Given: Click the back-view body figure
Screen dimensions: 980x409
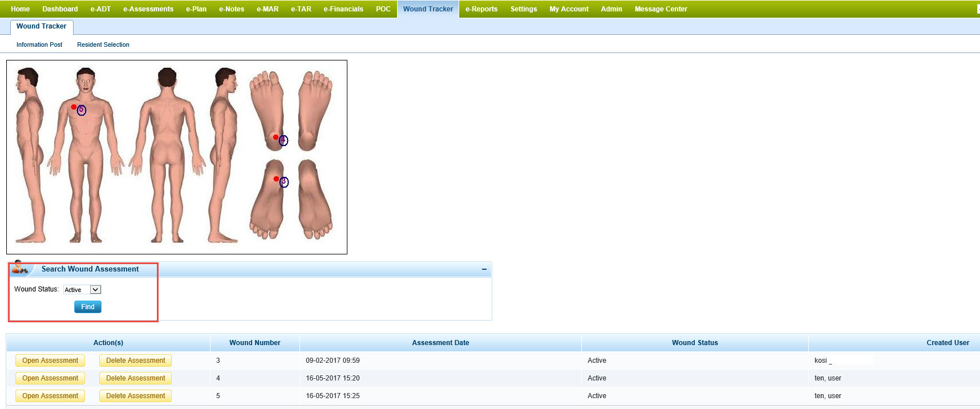Looking at the screenshot, I should point(167,154).
